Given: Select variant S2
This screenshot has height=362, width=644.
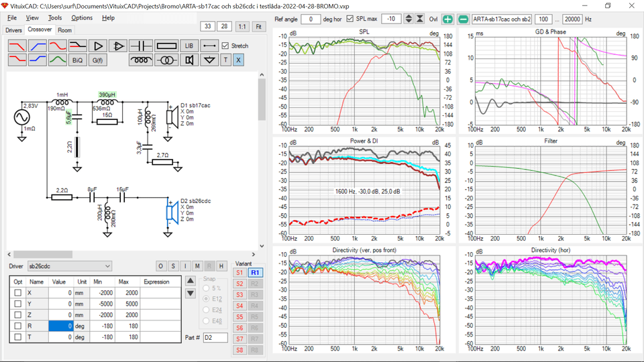Looking at the screenshot, I should [x=239, y=284].
